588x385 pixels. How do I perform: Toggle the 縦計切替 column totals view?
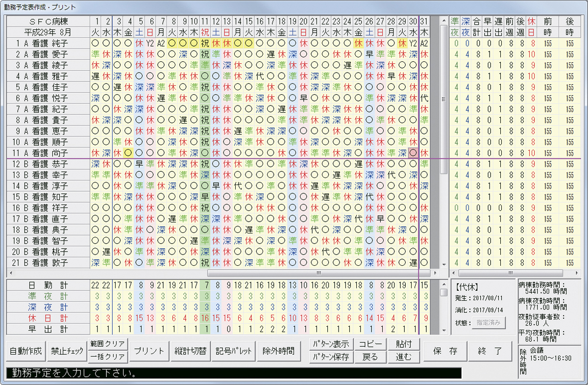click(x=190, y=351)
